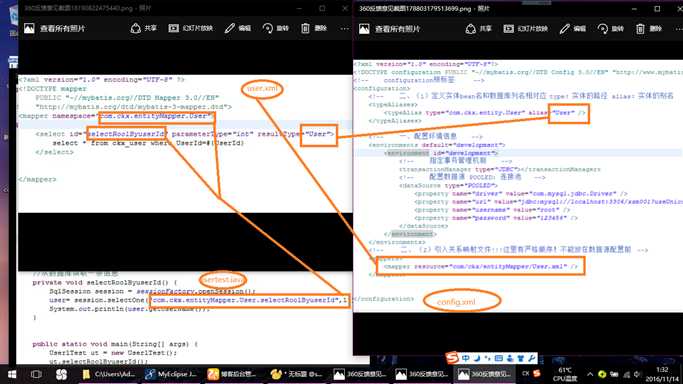Open the wrench settings icon on IME toolbar
This screenshot has height=384, width=683.
coord(531,358)
